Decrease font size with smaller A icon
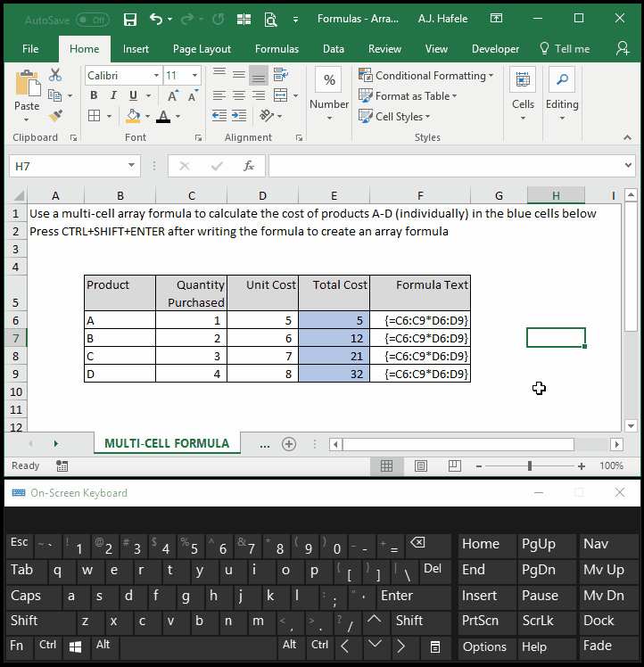This screenshot has height=667, width=644. (x=193, y=95)
